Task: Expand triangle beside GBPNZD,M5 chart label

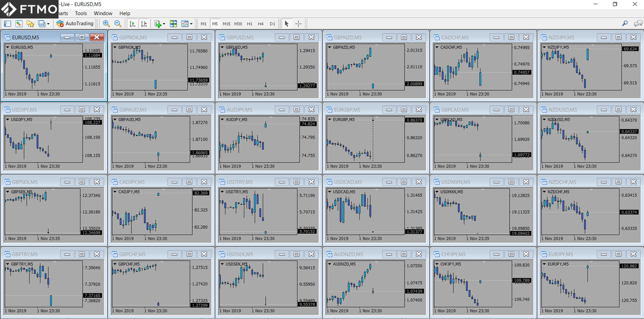Action: point(330,47)
